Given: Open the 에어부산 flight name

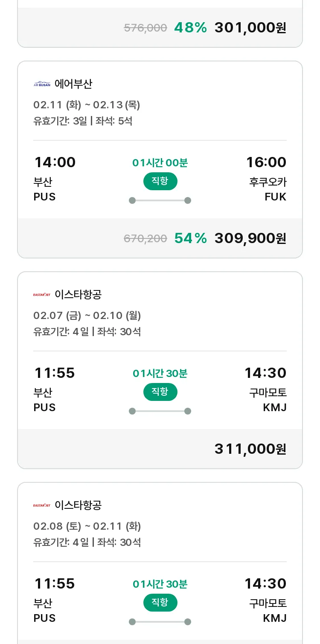Looking at the screenshot, I should [73, 84].
